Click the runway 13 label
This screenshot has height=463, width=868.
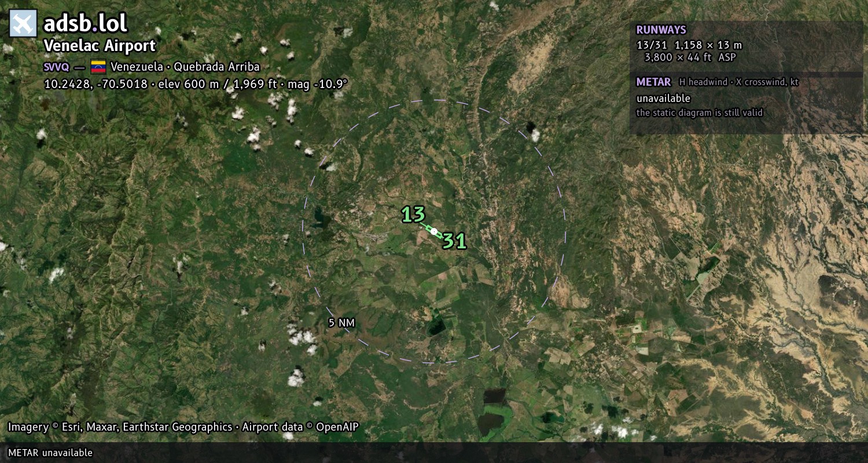point(414,215)
